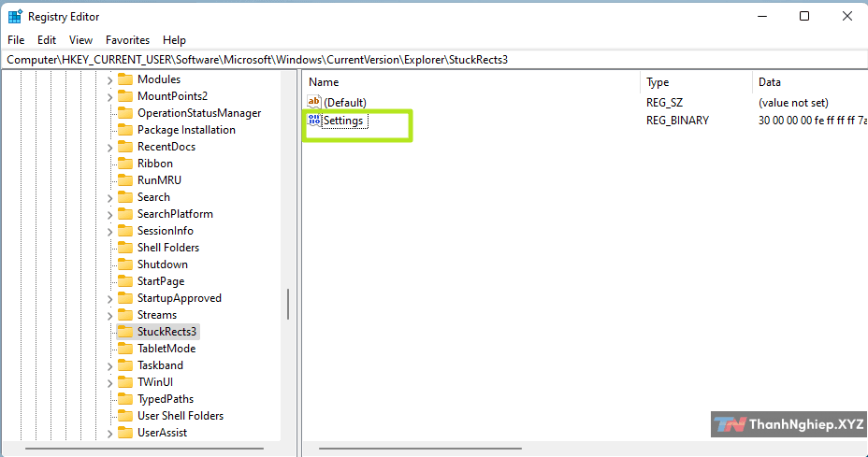Click the Registry Editor app icon
This screenshot has width=868, height=457.
(15, 17)
